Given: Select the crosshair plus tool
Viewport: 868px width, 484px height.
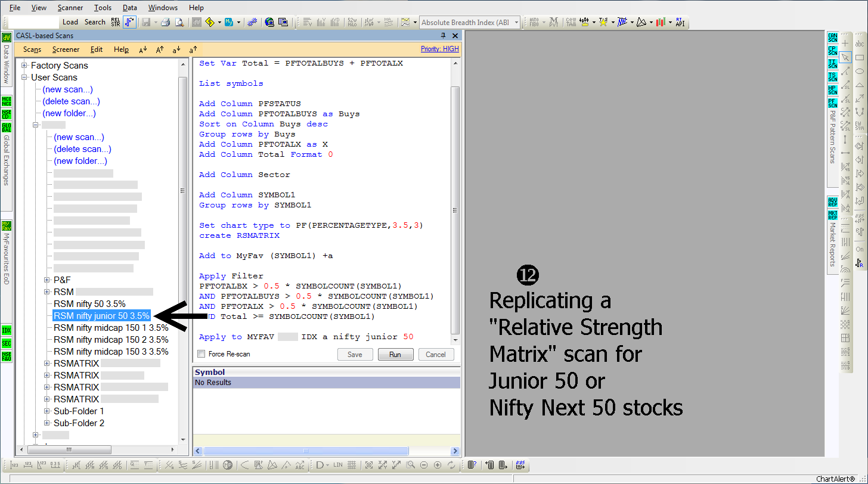Looking at the screenshot, I should click(845, 44).
